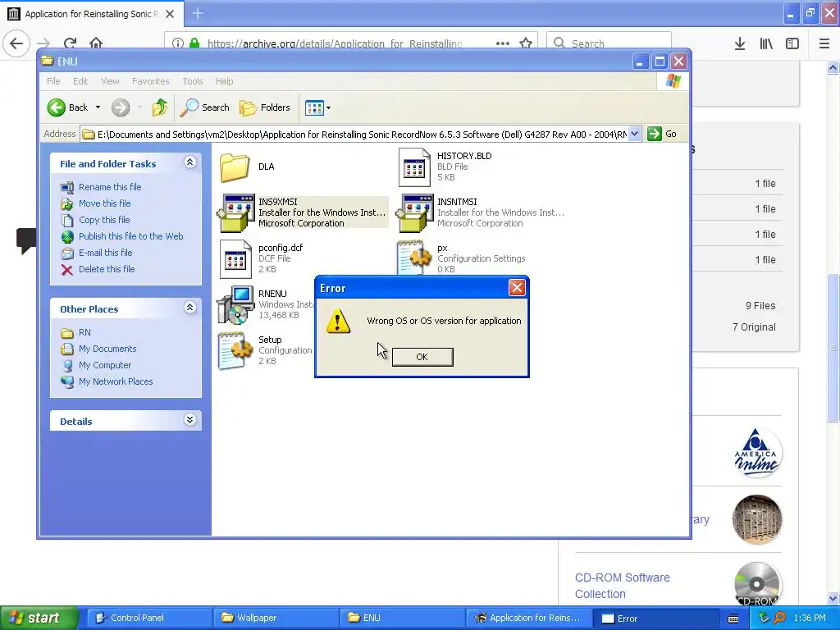This screenshot has width=840, height=630.
Task: Select the pconfig.dcf file icon
Action: tap(235, 259)
